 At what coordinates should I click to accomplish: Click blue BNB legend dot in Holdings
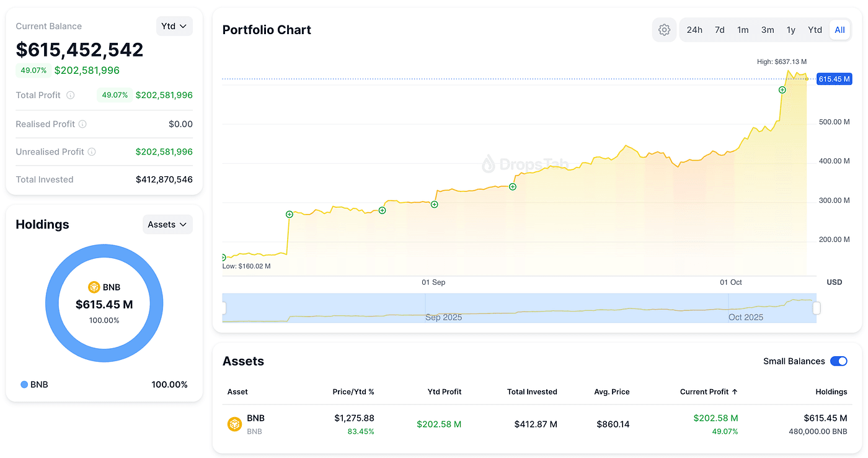(x=24, y=385)
